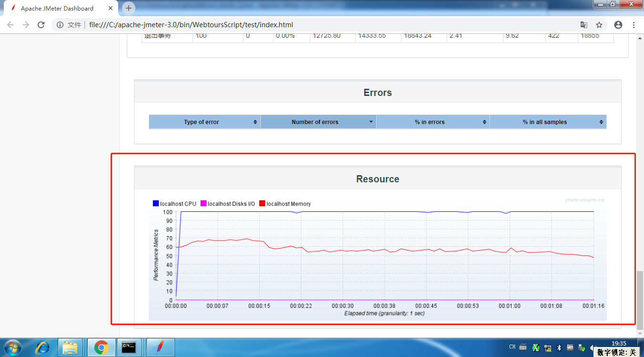Viewport: 644px width, 357px height.
Task: Open a new browser tab
Action: point(128,8)
